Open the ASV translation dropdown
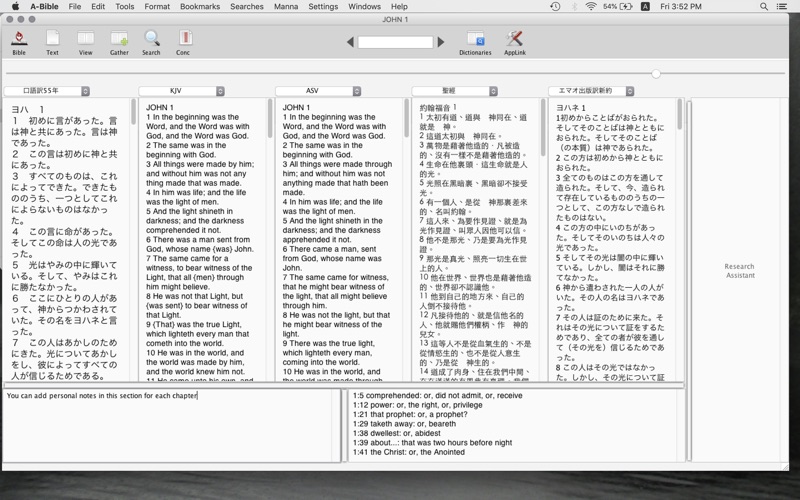 click(x=318, y=91)
